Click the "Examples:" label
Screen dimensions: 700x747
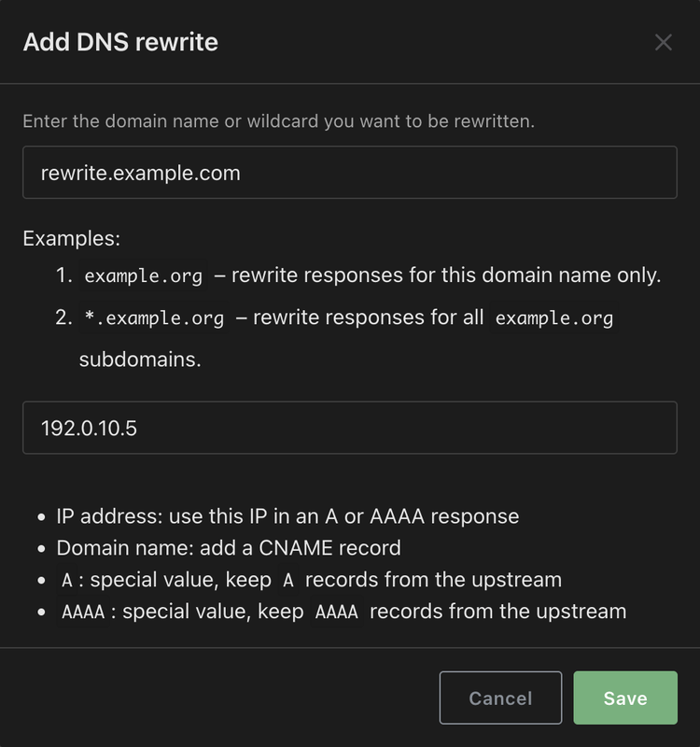coord(72,238)
